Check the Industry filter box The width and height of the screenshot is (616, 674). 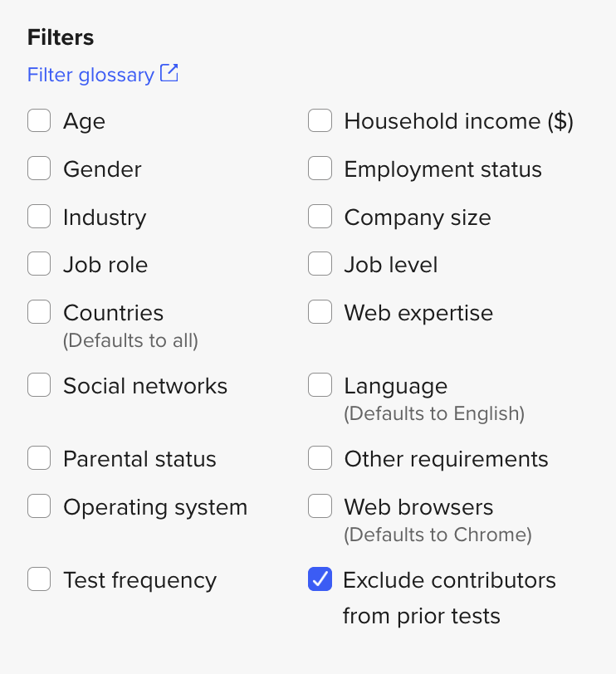coord(39,217)
